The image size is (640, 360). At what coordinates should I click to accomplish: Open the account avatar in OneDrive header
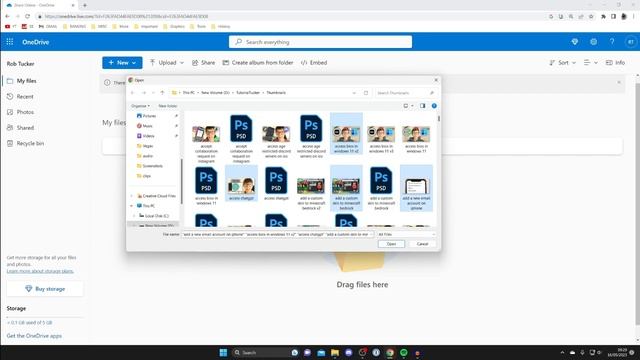point(631,42)
